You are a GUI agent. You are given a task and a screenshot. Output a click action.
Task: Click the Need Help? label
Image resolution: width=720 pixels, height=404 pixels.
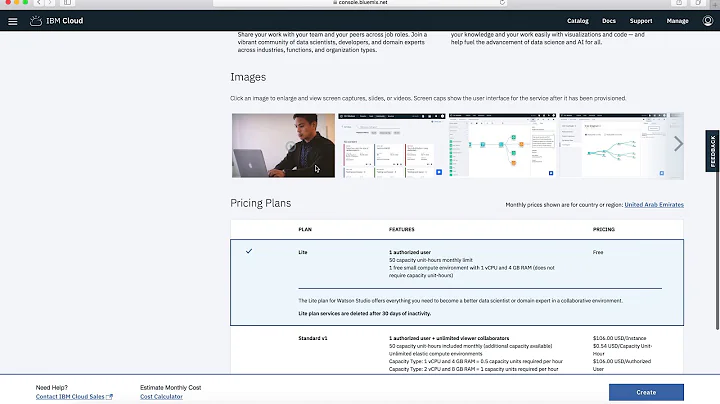pyautogui.click(x=51, y=387)
